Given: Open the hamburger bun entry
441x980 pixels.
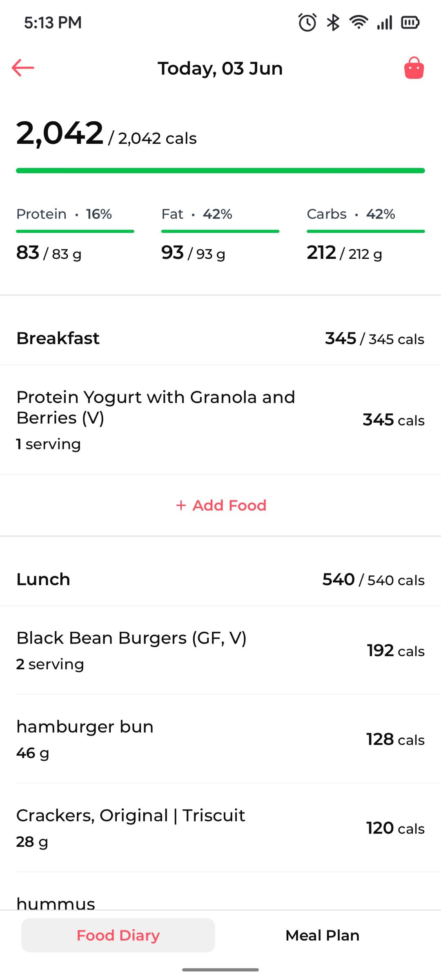Looking at the screenshot, I should (220, 739).
